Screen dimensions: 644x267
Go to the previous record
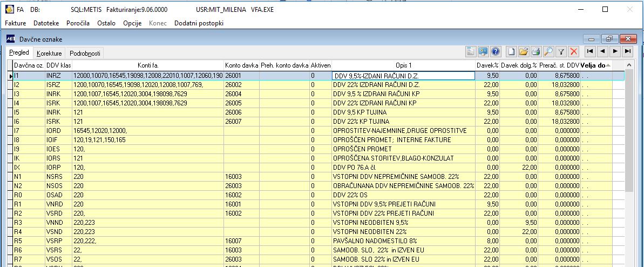coord(602,51)
